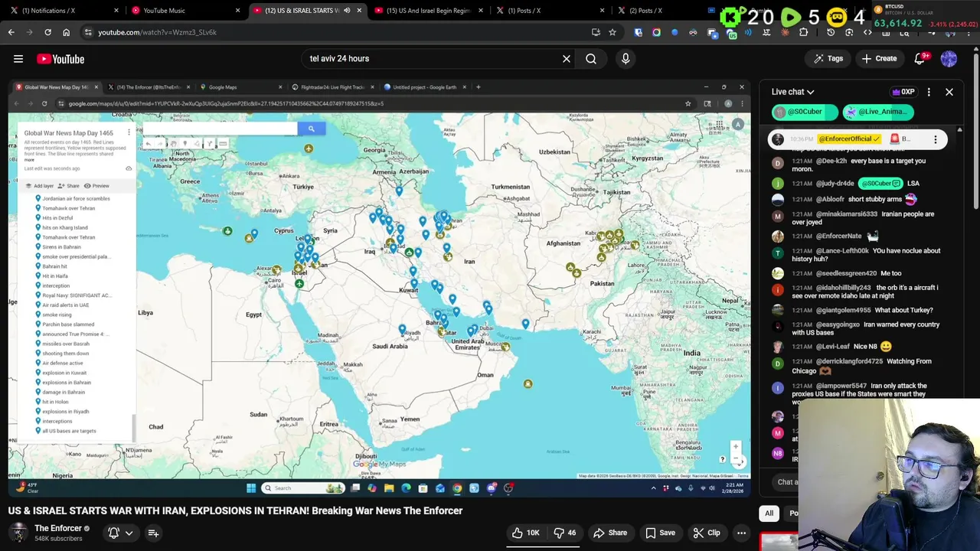Select 'Tomahawk over Tehran' first list item
Viewport: 980px width, 551px height.
click(x=69, y=208)
